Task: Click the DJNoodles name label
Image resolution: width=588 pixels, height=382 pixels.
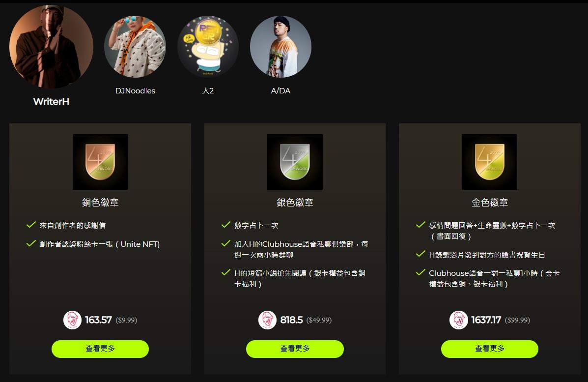Action: pos(135,91)
